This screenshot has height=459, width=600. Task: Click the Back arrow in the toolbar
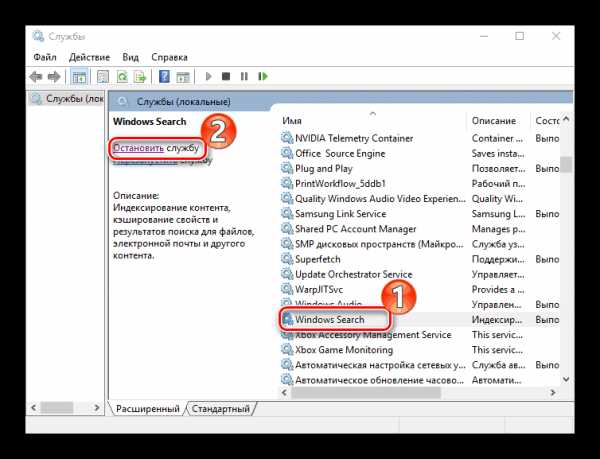[x=36, y=77]
